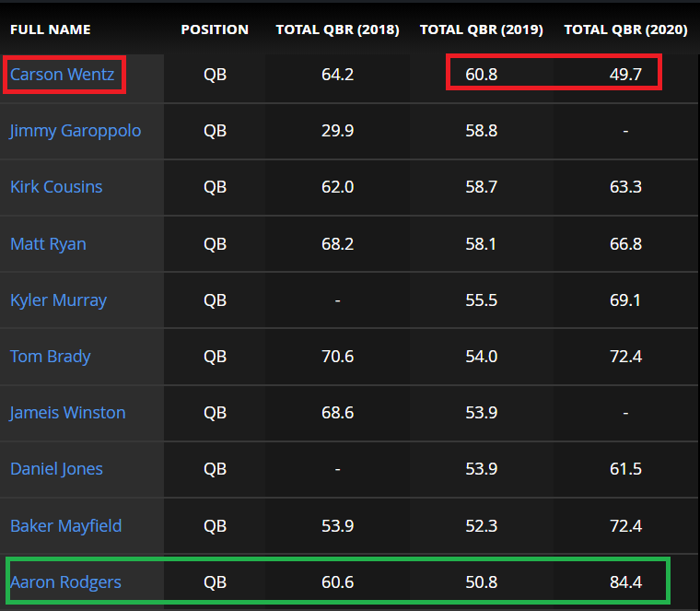Open Kirk Cousins player page
The image size is (700, 611).
tap(56, 187)
